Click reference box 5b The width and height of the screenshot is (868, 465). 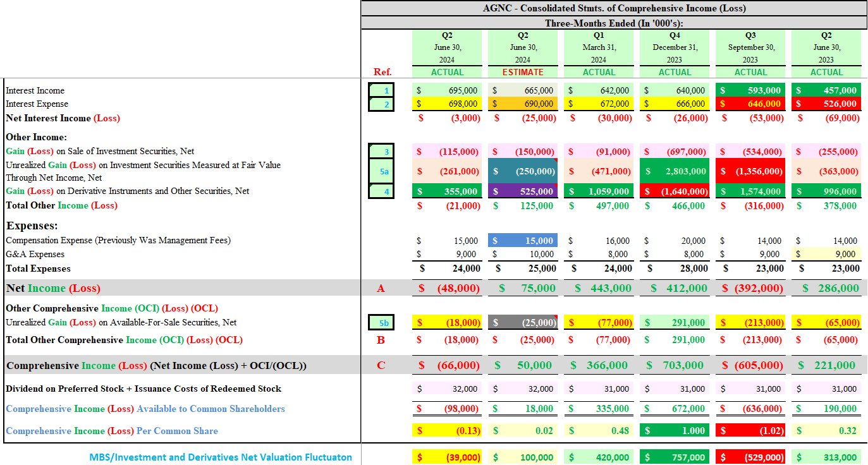click(381, 323)
